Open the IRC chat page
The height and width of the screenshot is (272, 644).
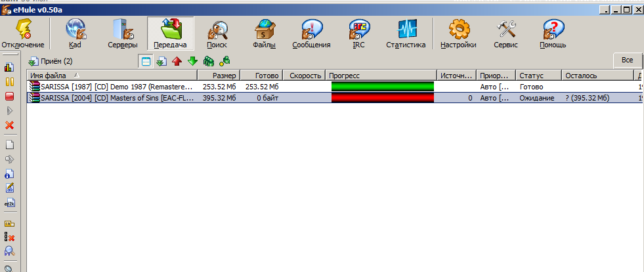pyautogui.click(x=358, y=34)
